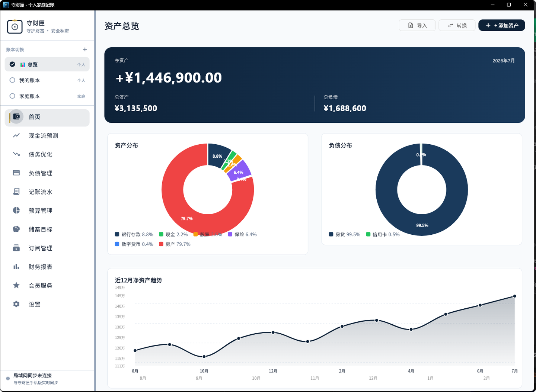This screenshot has width=536, height=392.
Task: Toggle red 房产 legend swatch
Action: point(161,244)
